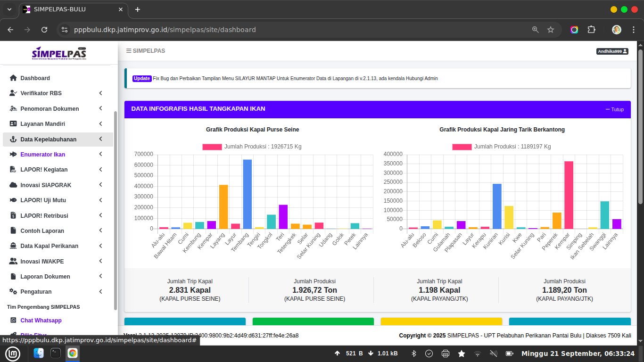
Task: Expand the Data Kapal Perikanan submenu
Action: 100,246
